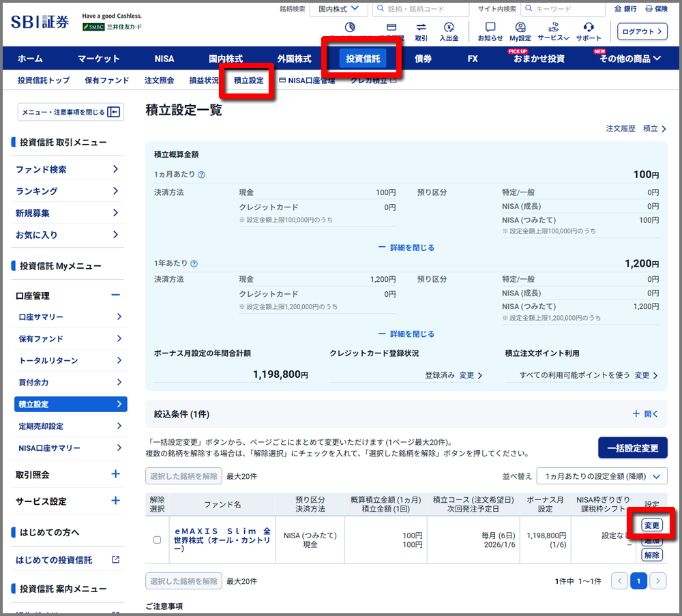
Task: Collapse the 口座管理 sidebar section
Action: point(115,295)
